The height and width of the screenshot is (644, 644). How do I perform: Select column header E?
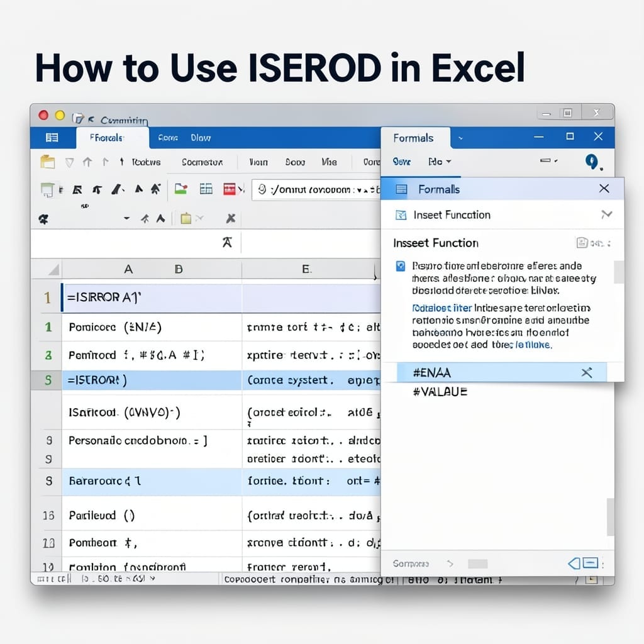(x=306, y=269)
